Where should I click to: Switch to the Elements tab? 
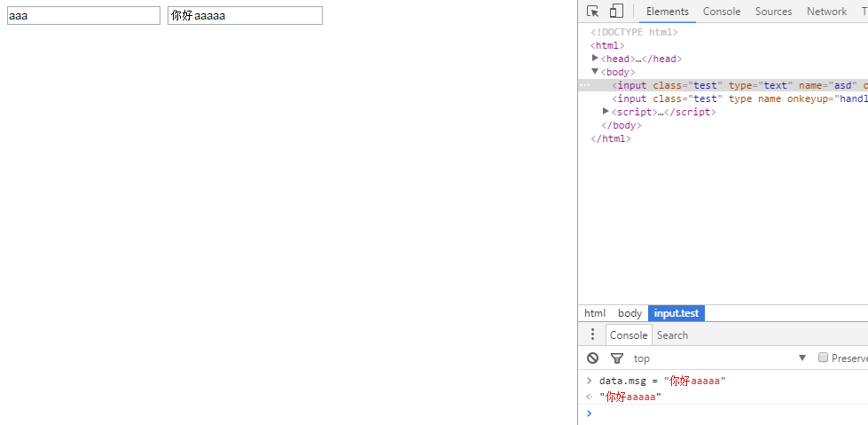[668, 11]
